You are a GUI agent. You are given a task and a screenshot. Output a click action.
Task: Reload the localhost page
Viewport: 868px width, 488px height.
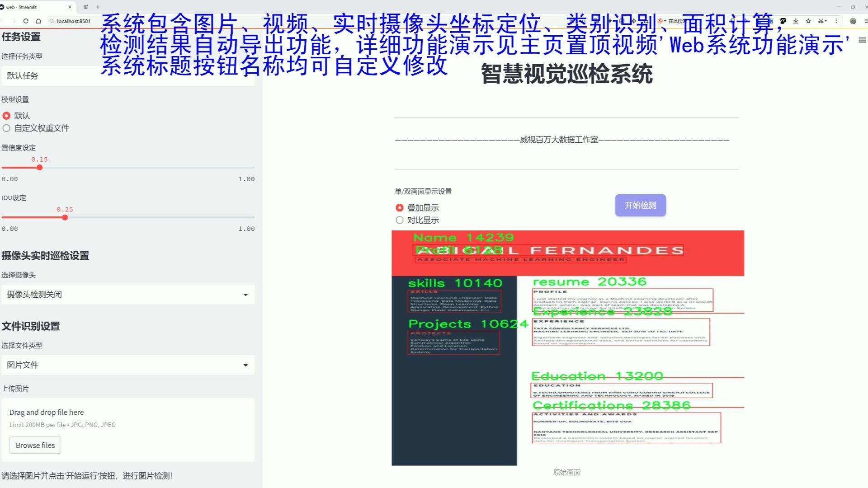(26, 21)
